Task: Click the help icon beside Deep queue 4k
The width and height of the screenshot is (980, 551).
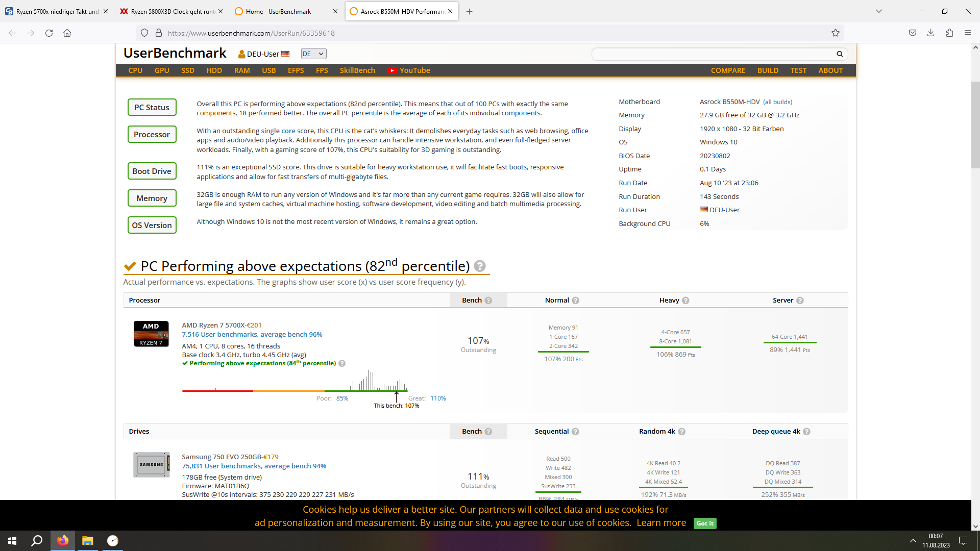Action: (x=807, y=432)
